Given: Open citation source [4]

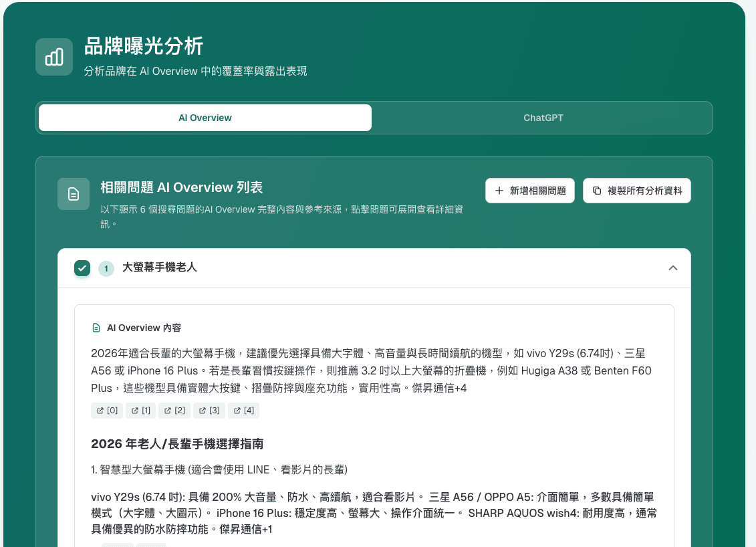Looking at the screenshot, I should pyautogui.click(x=243, y=410).
